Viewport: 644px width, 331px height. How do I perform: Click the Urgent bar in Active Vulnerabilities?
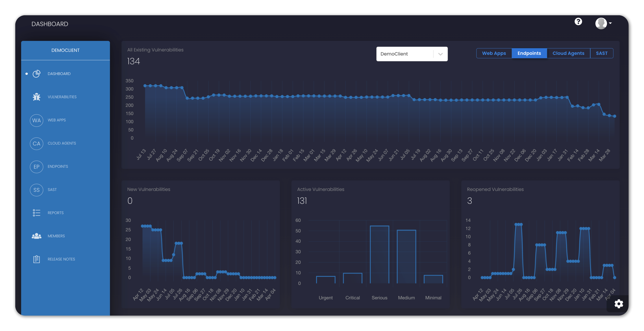click(325, 280)
